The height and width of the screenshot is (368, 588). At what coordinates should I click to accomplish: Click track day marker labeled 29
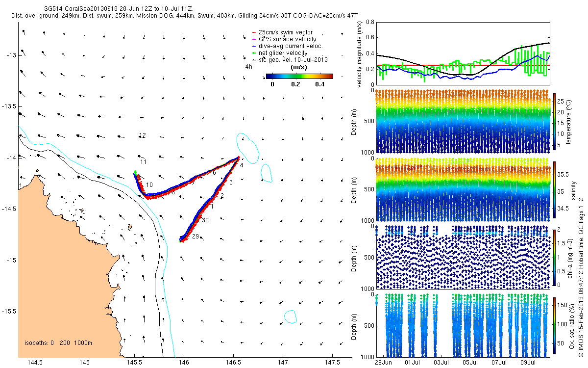195,237
